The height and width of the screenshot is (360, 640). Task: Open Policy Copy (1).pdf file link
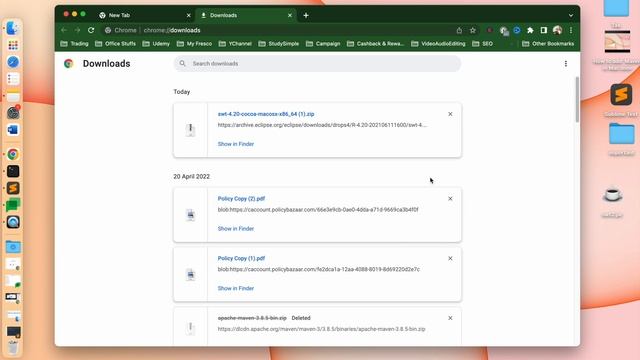[241, 258]
